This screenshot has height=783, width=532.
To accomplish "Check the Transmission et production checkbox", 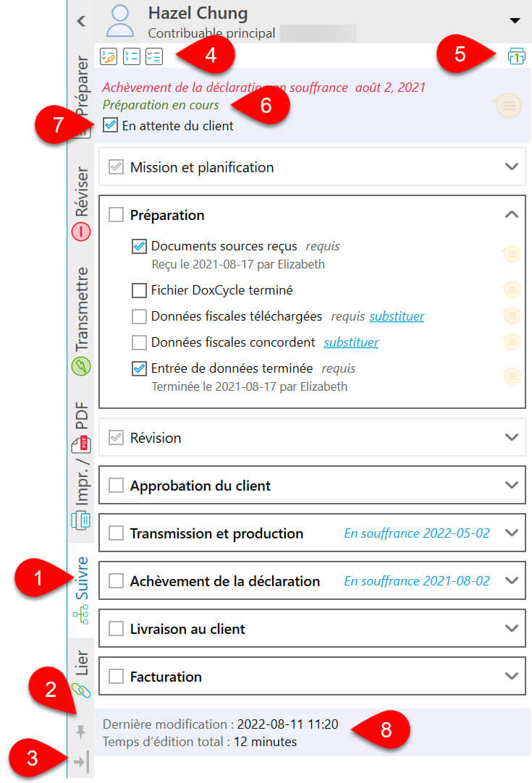I will coord(116,533).
